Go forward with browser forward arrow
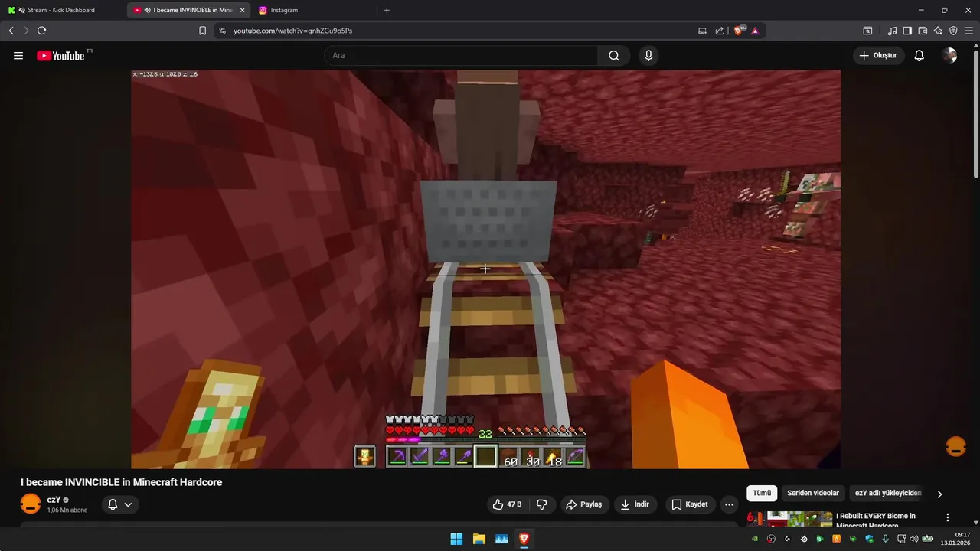This screenshot has height=551, width=980. [x=26, y=31]
